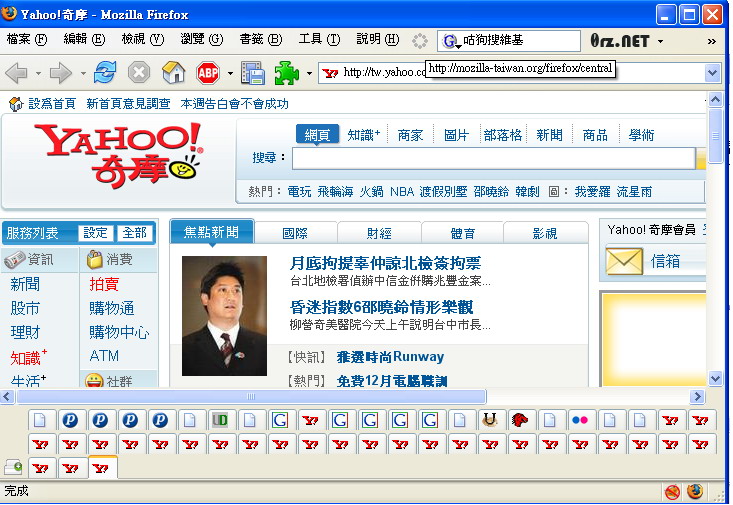Open the Adblock Plus dropdown arrow
The width and height of the screenshot is (733, 505).
point(229,73)
